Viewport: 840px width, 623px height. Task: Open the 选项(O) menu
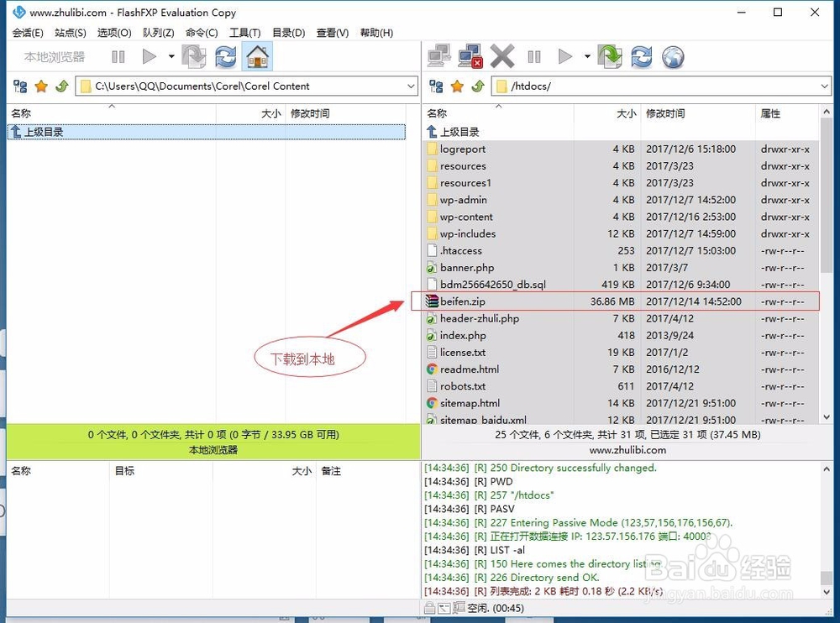pyautogui.click(x=114, y=33)
